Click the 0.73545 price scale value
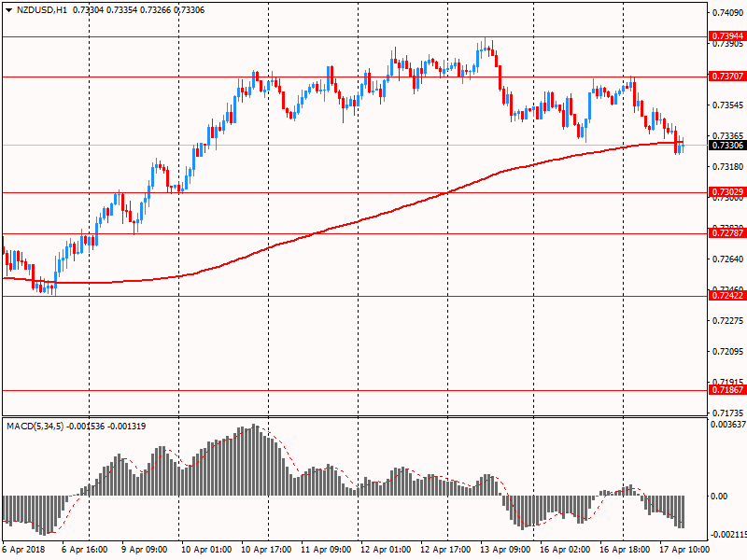Screen dimensions: 747x560 coord(727,105)
